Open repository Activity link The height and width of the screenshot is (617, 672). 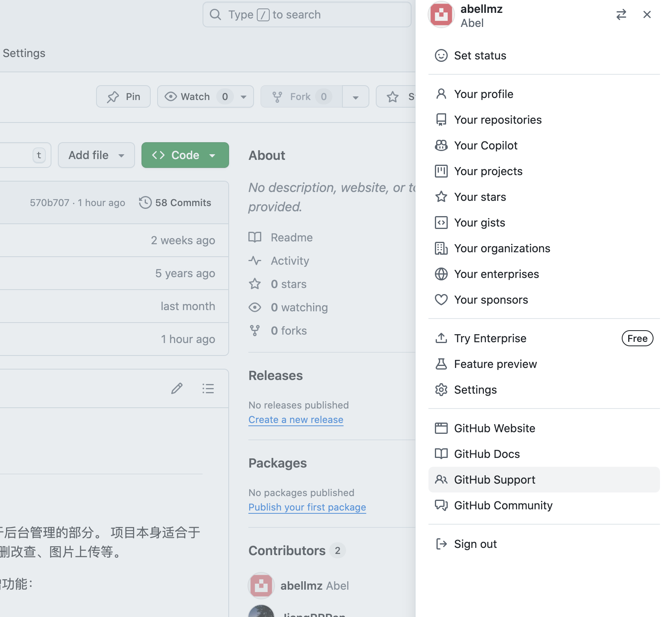[x=279, y=261]
